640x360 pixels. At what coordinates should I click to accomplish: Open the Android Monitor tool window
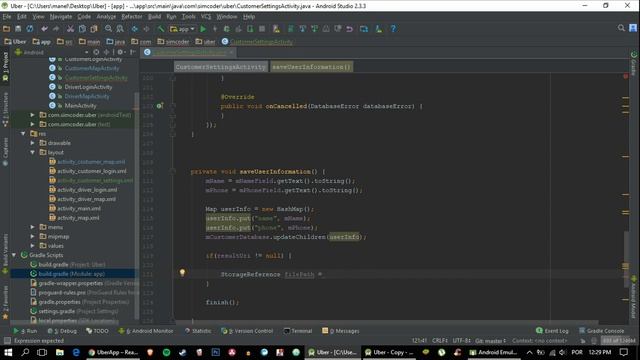(146, 331)
